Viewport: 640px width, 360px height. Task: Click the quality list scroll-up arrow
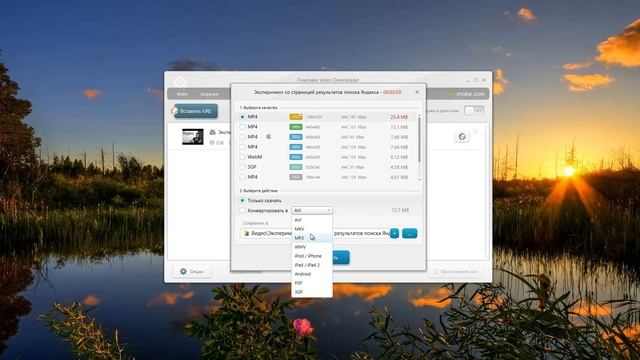[x=419, y=116]
